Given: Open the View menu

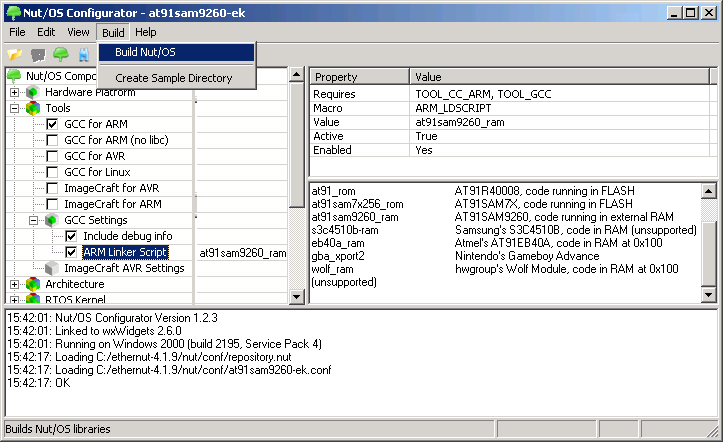Looking at the screenshot, I should point(78,32).
